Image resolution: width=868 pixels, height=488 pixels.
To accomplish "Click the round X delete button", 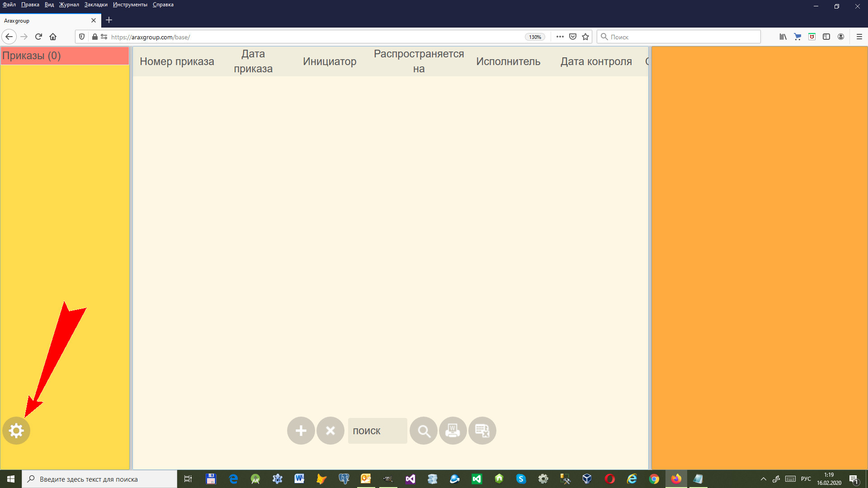I will coord(330,431).
